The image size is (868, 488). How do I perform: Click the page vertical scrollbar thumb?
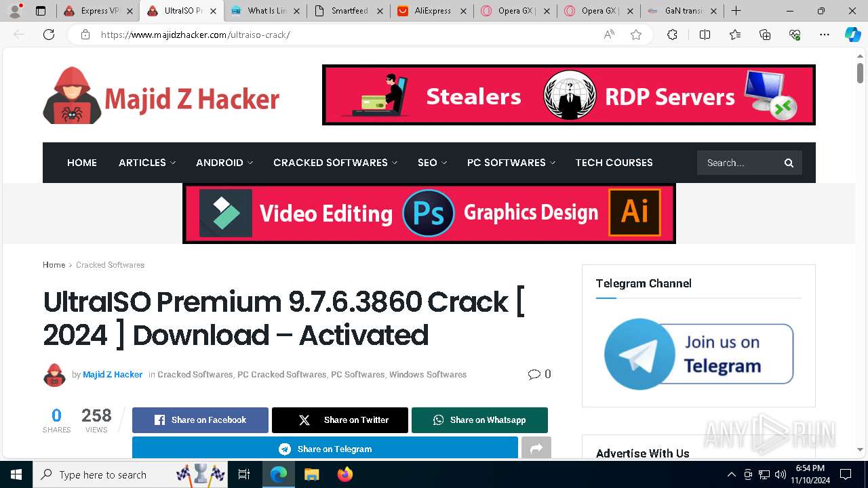[x=860, y=73]
